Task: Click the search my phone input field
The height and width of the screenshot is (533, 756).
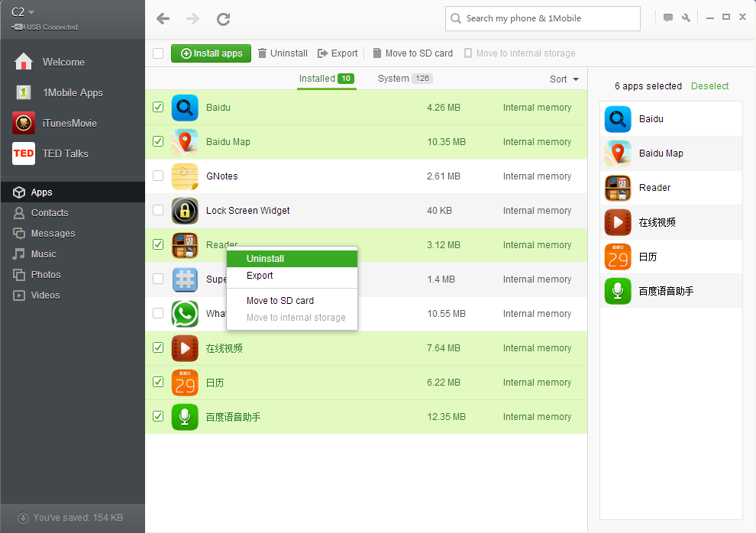Action: (543, 19)
